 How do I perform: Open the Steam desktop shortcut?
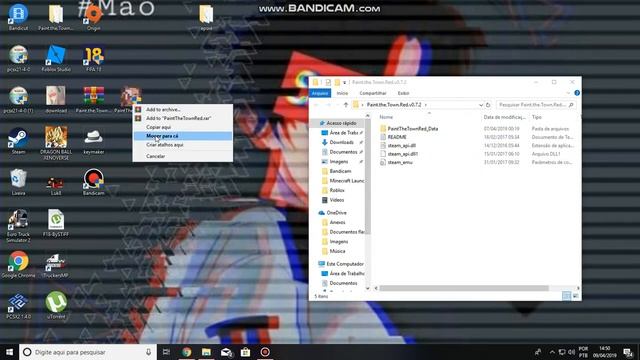pos(18,141)
